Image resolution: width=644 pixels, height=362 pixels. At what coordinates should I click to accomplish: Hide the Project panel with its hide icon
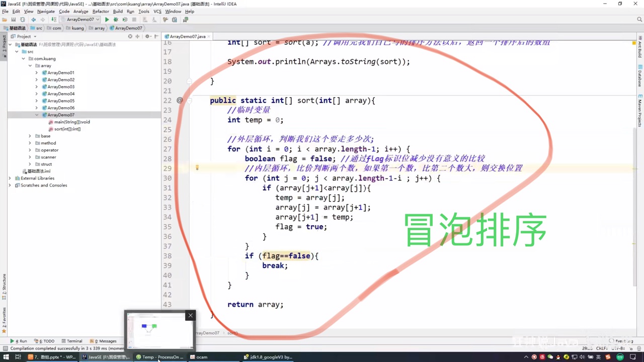click(x=156, y=36)
